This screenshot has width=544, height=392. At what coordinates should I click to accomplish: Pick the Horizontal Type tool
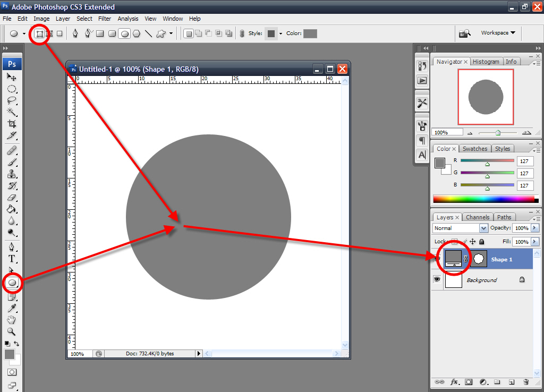pos(11,259)
